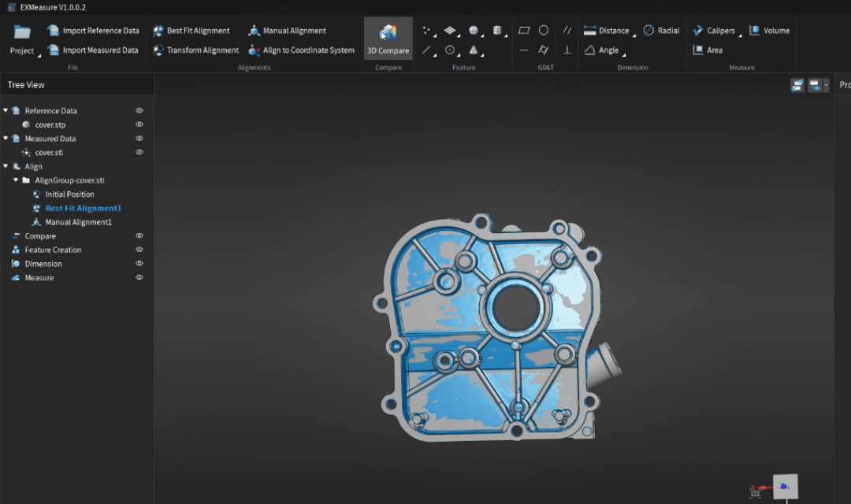Pick the flatness GD&T parallelogram icon
The width and height of the screenshot is (851, 504).
click(524, 31)
